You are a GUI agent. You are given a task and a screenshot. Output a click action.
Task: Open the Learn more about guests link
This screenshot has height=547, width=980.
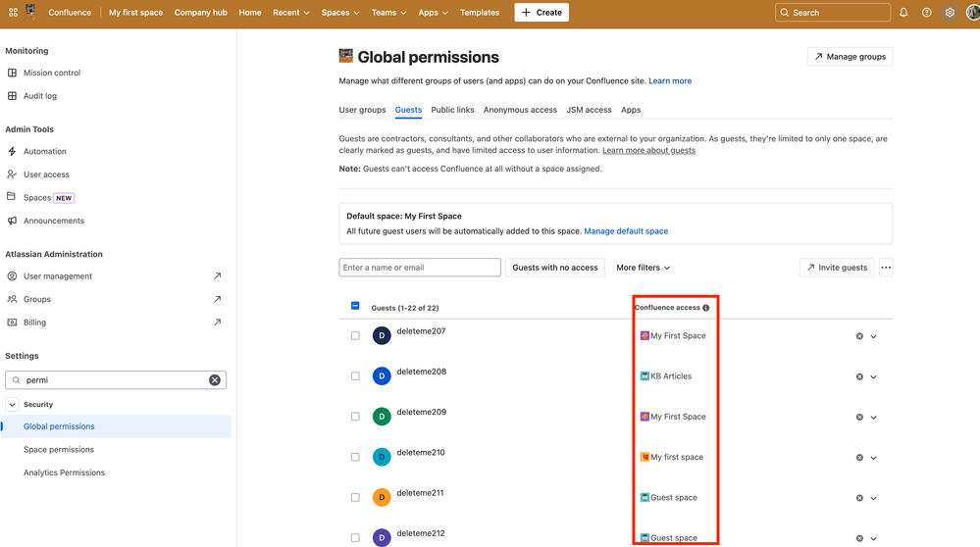point(648,151)
